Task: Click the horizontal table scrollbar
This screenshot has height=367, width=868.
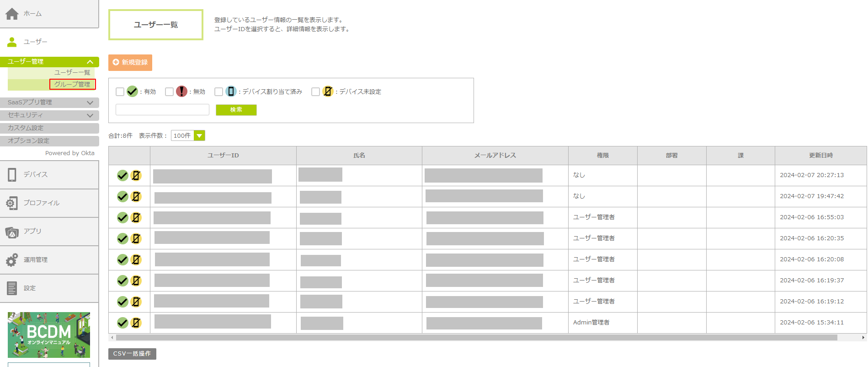Action: pyautogui.click(x=476, y=338)
